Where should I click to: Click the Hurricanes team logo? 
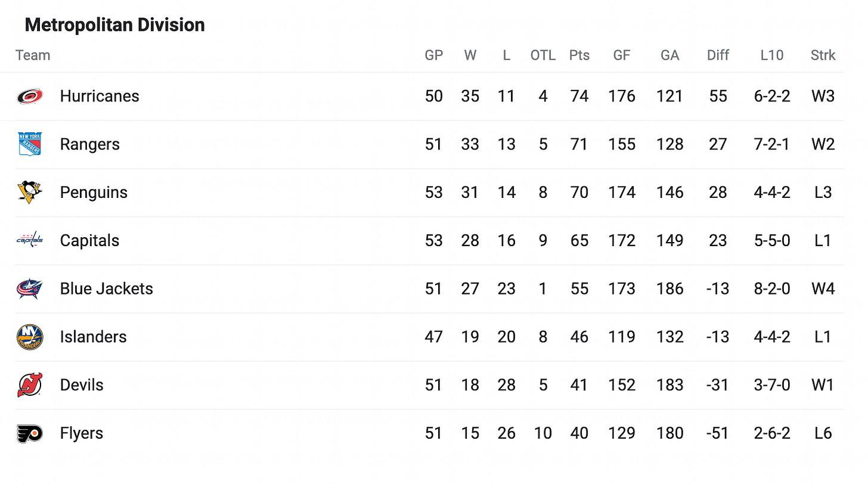[29, 96]
